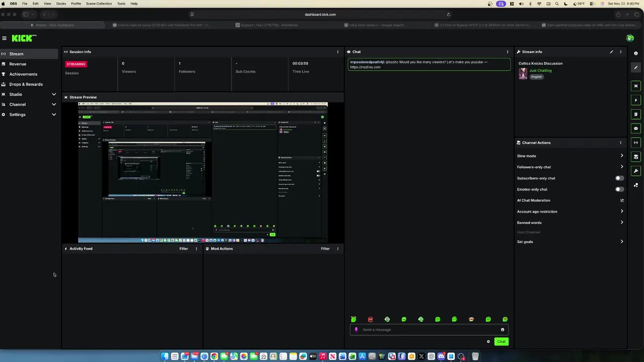Open Spotlight search in the macOS menu bar
Screen dimensions: 644x362
pos(556,4)
